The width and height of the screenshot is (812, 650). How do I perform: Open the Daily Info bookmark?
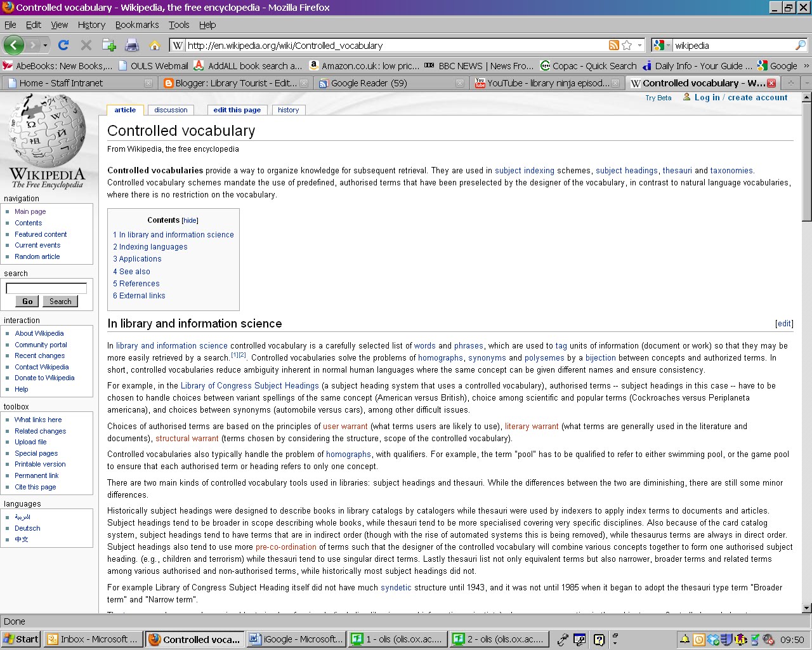[697, 65]
